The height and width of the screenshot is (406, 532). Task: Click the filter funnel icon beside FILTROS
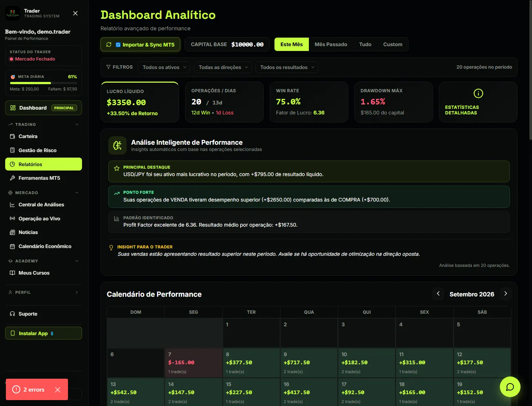(x=108, y=67)
